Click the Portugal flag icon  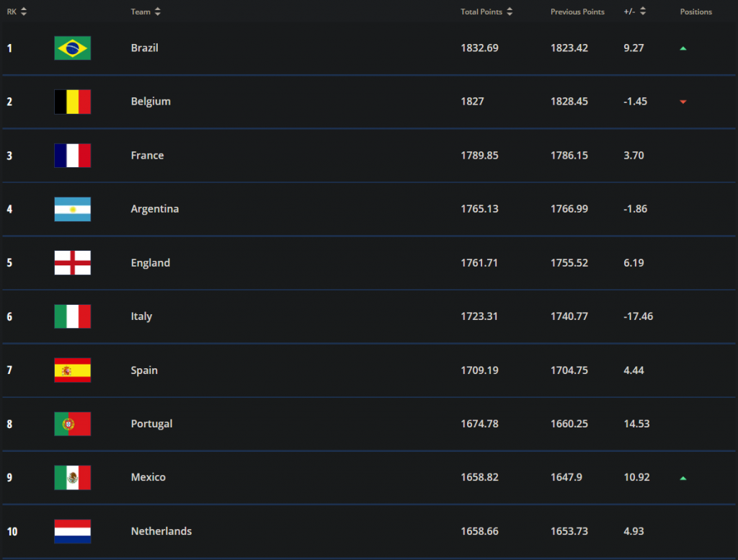click(72, 424)
